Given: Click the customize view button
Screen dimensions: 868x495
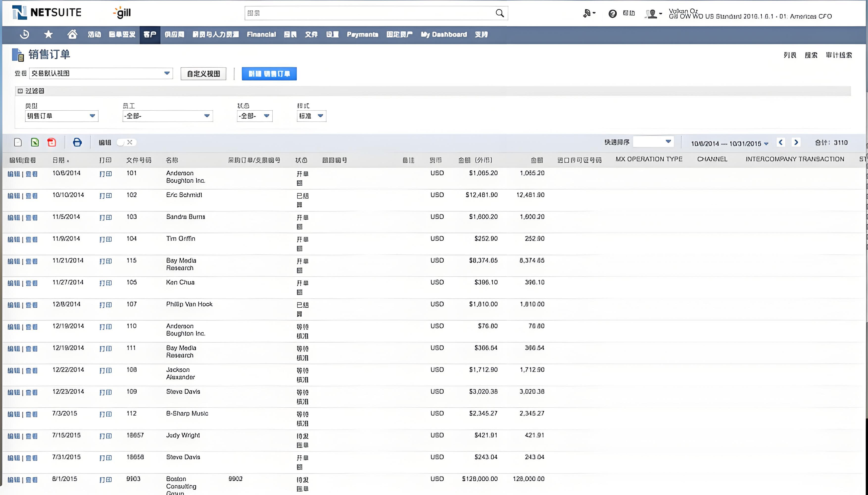Looking at the screenshot, I should tap(203, 74).
